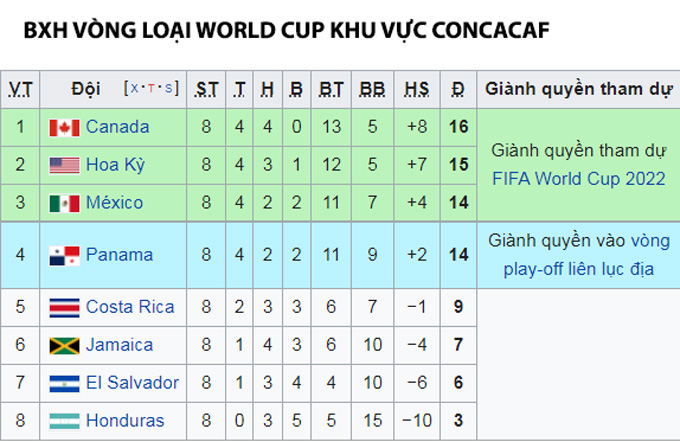Click the Canada flag icon
This screenshot has height=442, width=680.
[x=64, y=128]
